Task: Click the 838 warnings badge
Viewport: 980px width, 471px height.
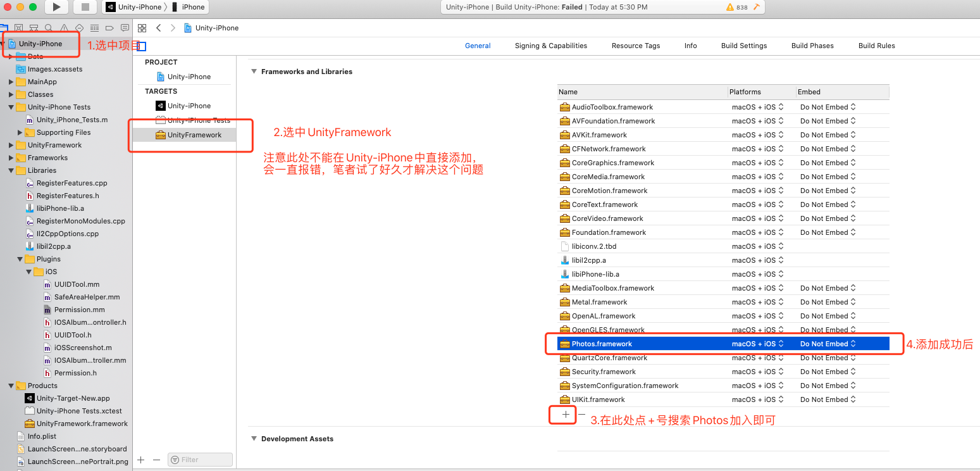Action: point(737,8)
